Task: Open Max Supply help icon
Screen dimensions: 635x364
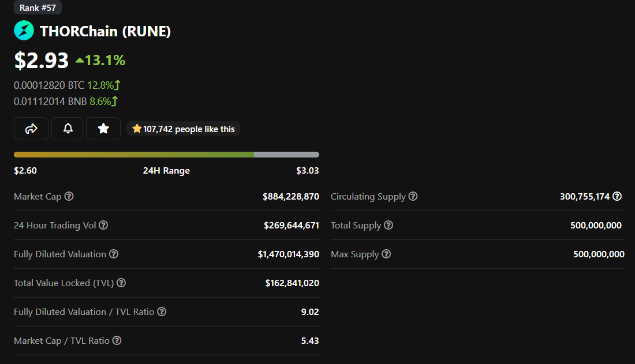Action: click(386, 254)
